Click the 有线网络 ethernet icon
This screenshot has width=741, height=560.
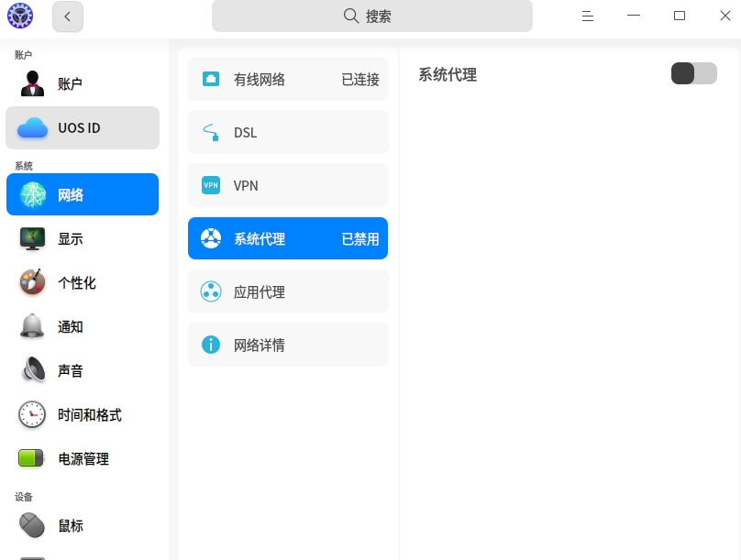click(211, 79)
